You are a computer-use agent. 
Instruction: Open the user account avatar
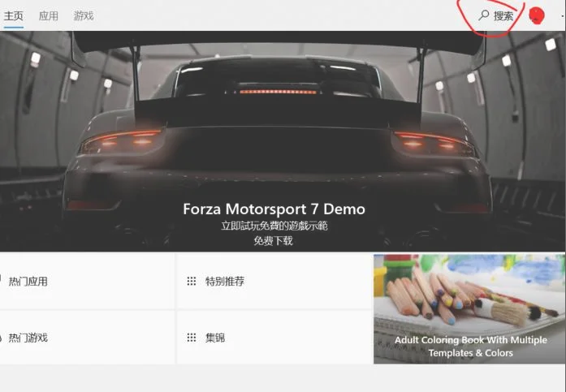537,16
